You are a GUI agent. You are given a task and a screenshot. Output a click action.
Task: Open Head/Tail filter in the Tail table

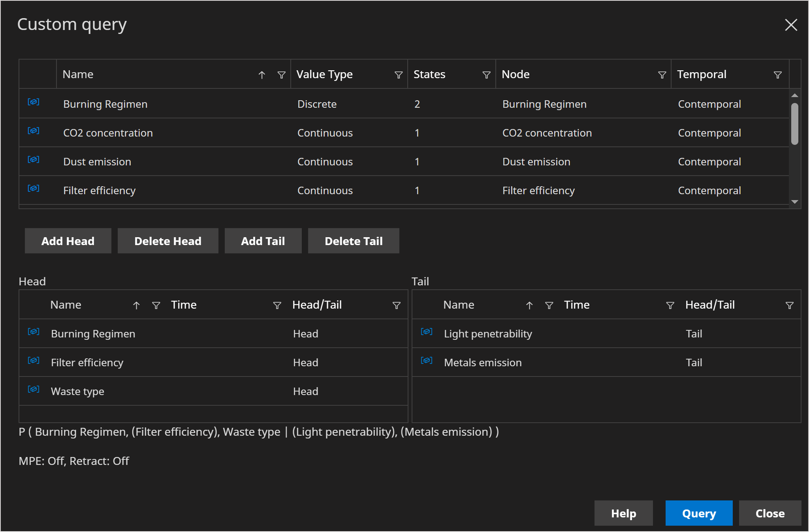coord(789,305)
